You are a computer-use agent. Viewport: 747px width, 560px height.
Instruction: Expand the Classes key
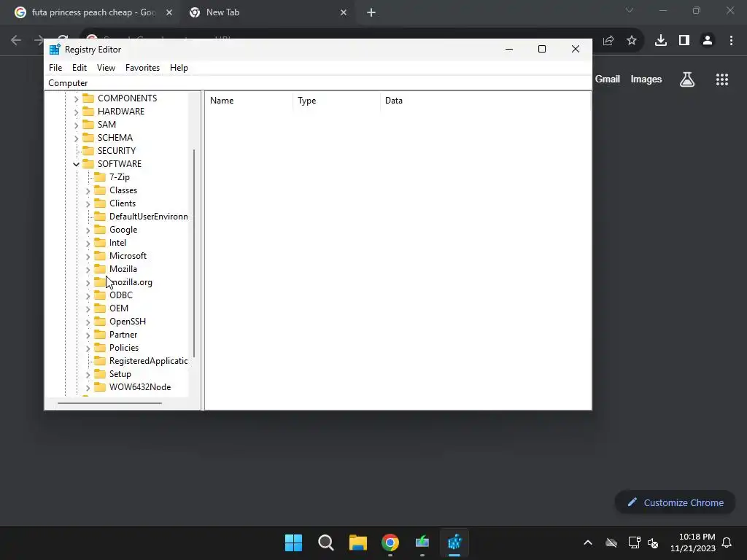[x=88, y=190]
